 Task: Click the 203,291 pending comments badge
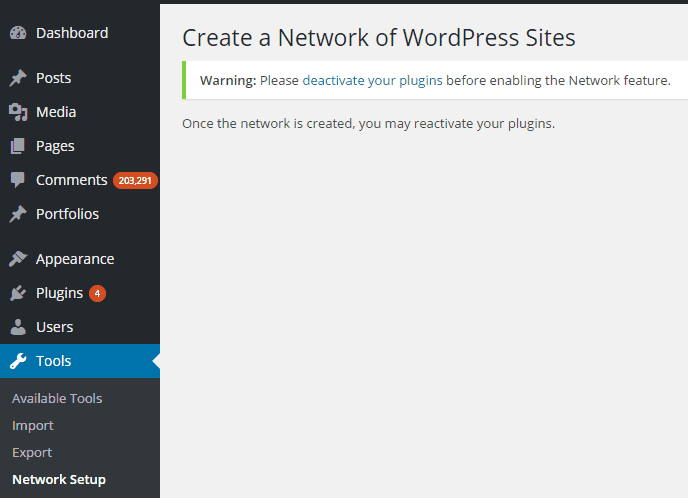click(135, 180)
